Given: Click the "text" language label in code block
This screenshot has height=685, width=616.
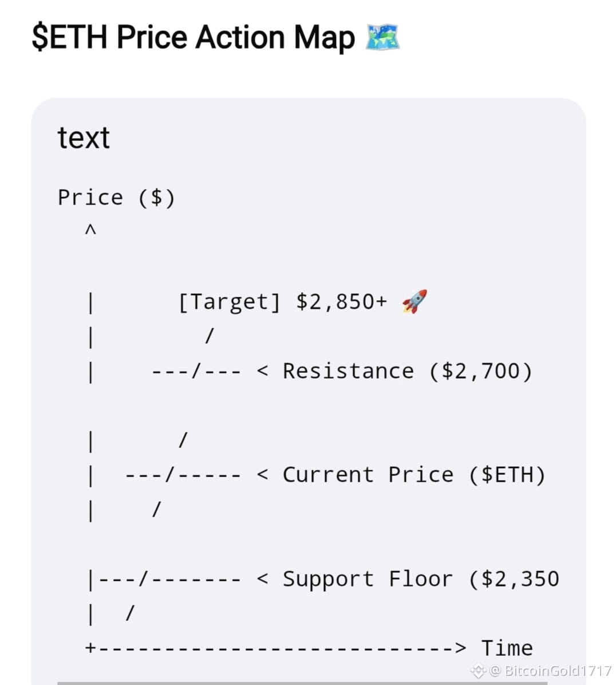Looking at the screenshot, I should point(84,138).
